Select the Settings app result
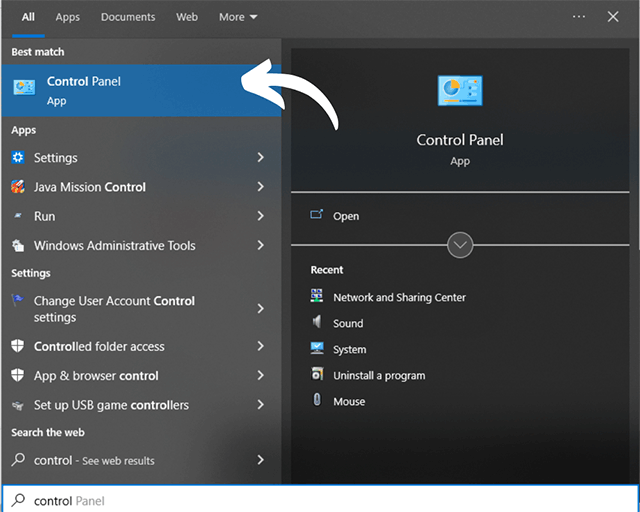Viewport: 640px width, 512px height. tap(141, 157)
